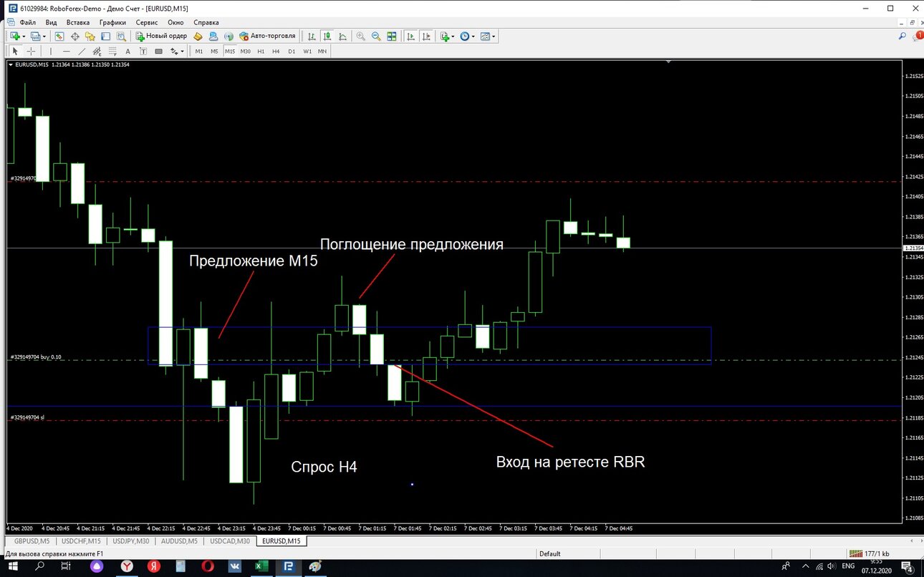Zoom out of the chart
The image size is (924, 577).
click(x=376, y=36)
